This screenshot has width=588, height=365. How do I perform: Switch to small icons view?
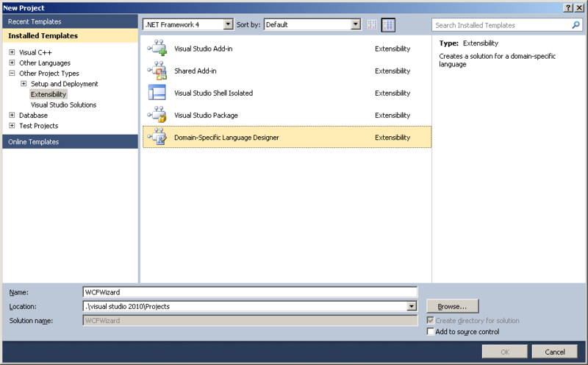tap(372, 25)
